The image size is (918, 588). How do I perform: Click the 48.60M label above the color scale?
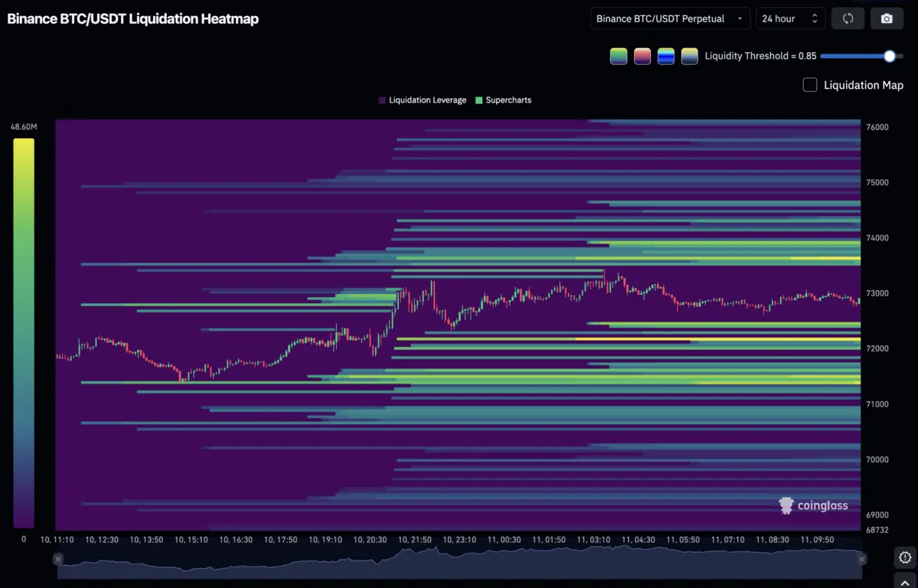click(x=23, y=126)
